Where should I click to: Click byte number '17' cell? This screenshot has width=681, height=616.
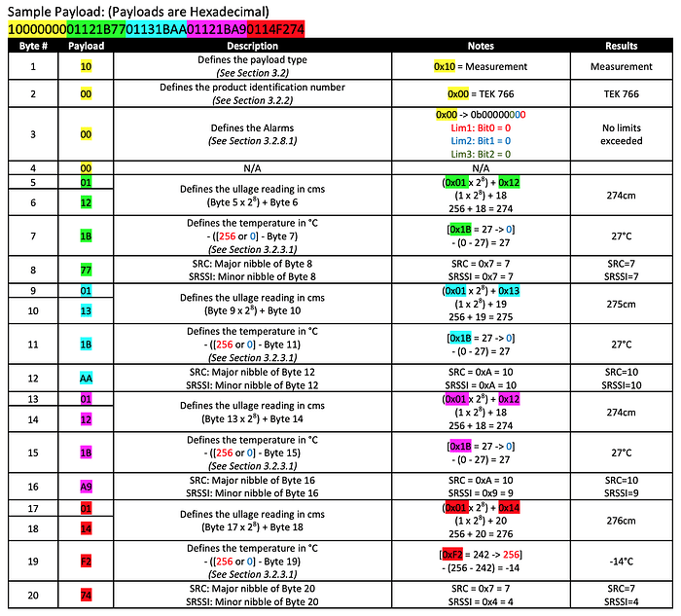(x=33, y=508)
